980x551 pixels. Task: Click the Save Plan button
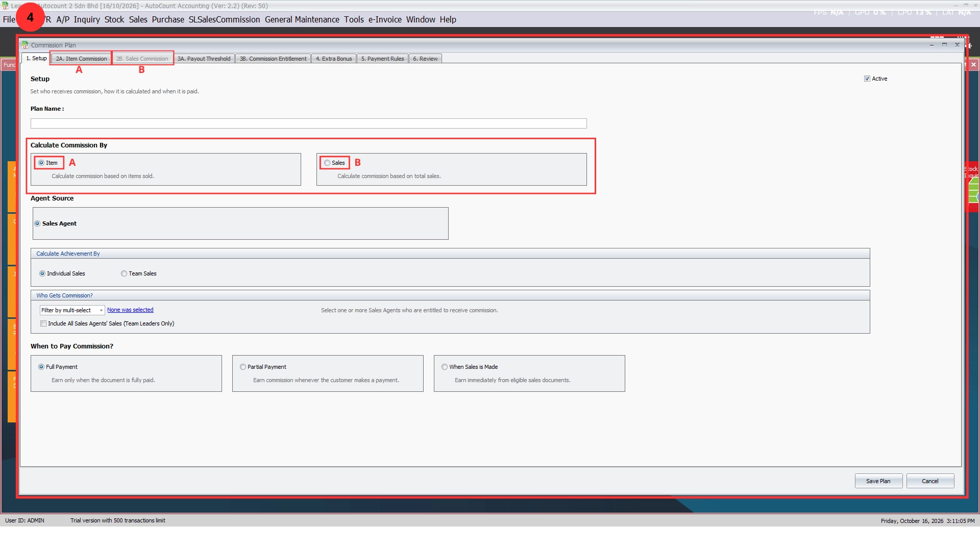878,481
